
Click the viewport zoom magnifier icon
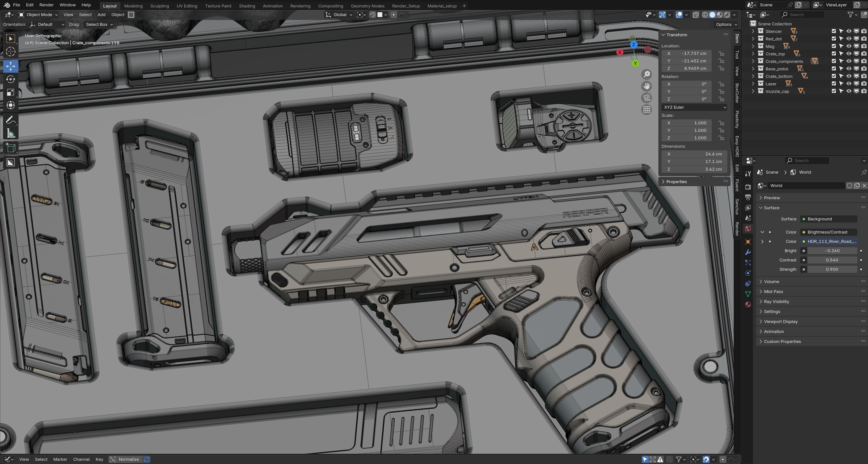point(647,74)
